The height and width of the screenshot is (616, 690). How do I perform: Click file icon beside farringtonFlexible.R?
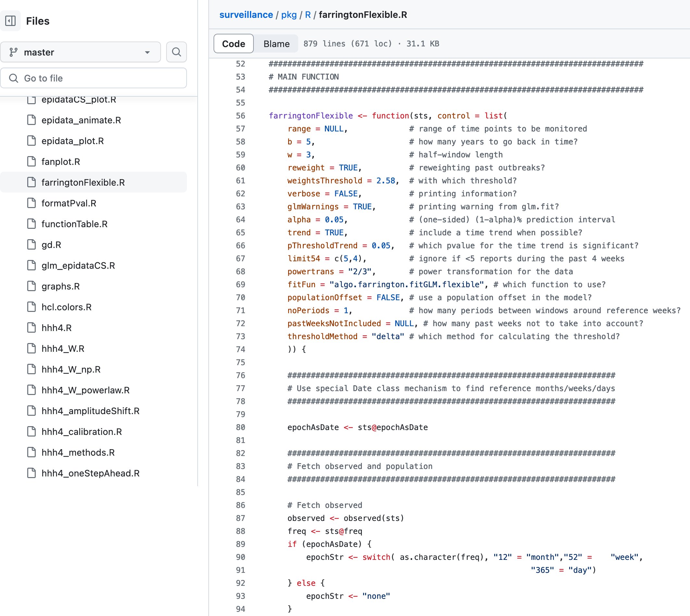click(31, 182)
